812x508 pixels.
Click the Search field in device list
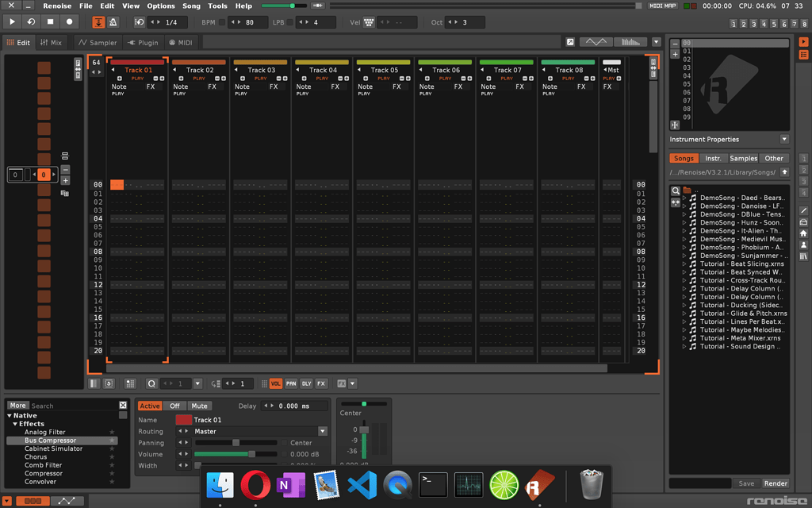[x=74, y=406]
